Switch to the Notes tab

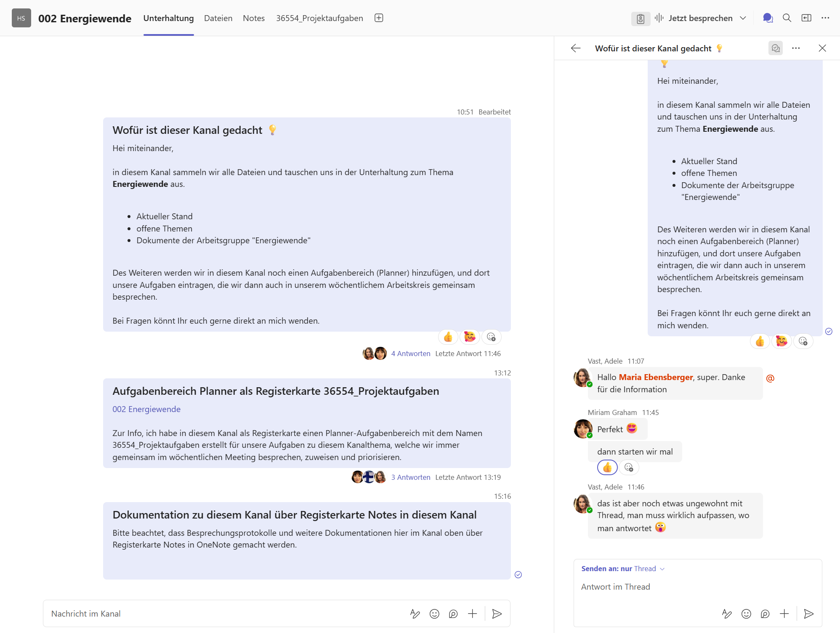[x=254, y=18]
